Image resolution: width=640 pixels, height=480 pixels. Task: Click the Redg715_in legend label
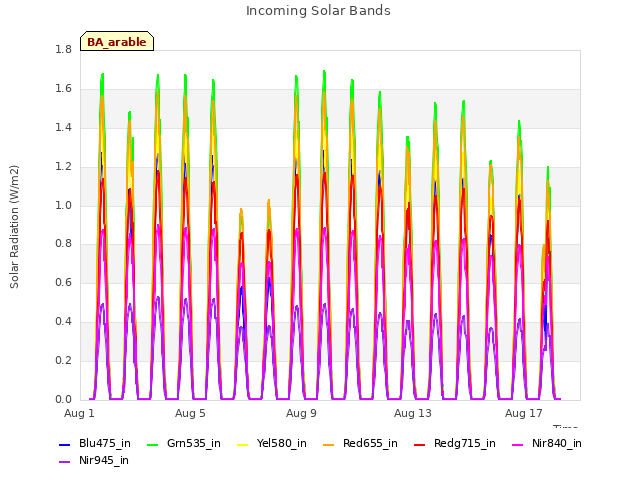point(465,443)
